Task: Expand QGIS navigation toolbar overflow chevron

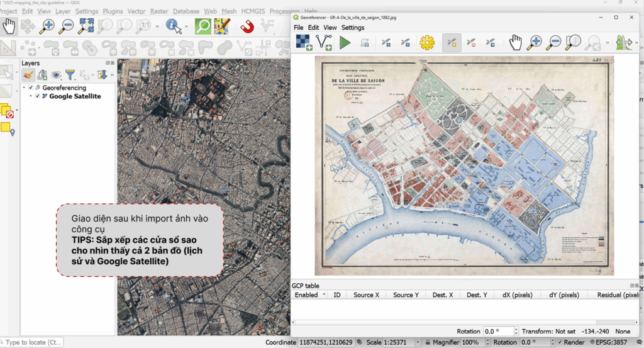Action: 157,26
